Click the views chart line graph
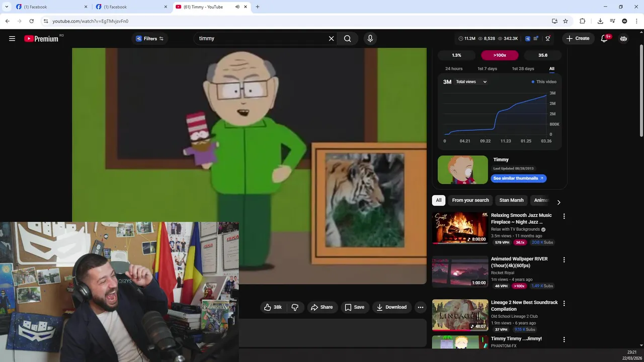Viewport: 644px width, 362px height. 496,115
